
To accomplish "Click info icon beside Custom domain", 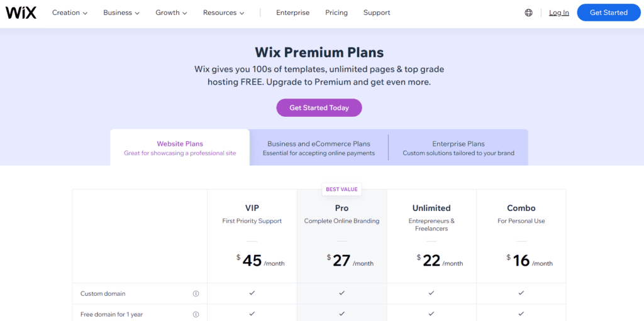I will tap(196, 293).
